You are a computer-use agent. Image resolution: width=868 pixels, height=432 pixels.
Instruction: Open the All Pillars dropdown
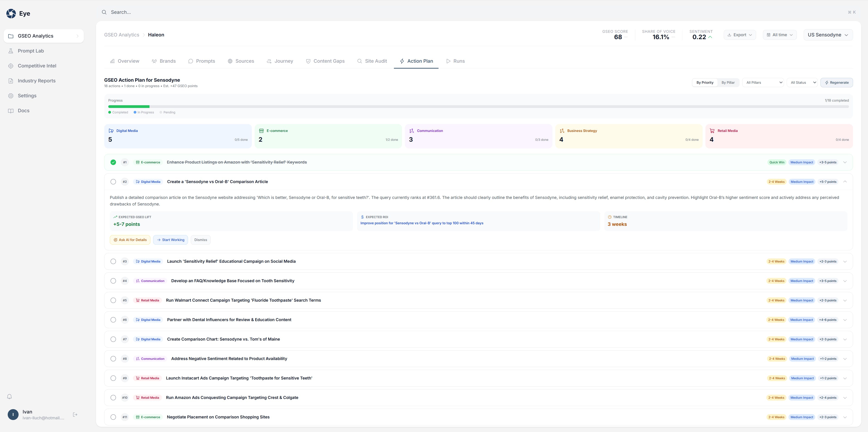pos(763,83)
